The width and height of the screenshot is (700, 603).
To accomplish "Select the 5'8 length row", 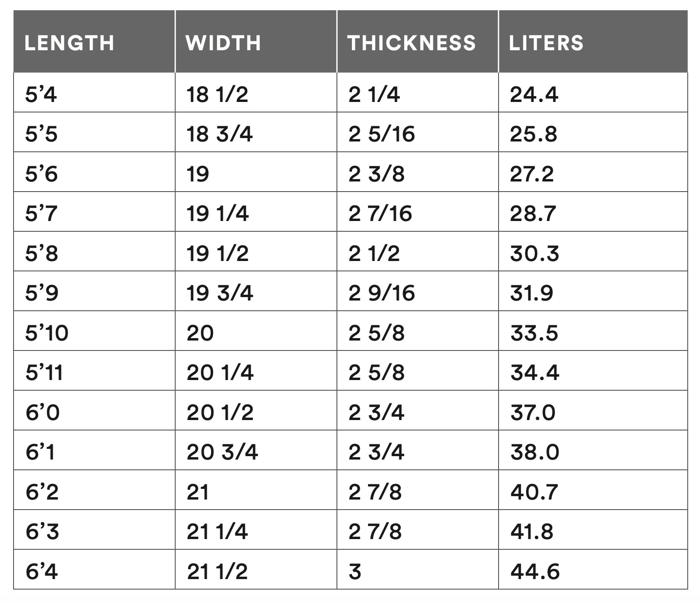I will click(350, 252).
